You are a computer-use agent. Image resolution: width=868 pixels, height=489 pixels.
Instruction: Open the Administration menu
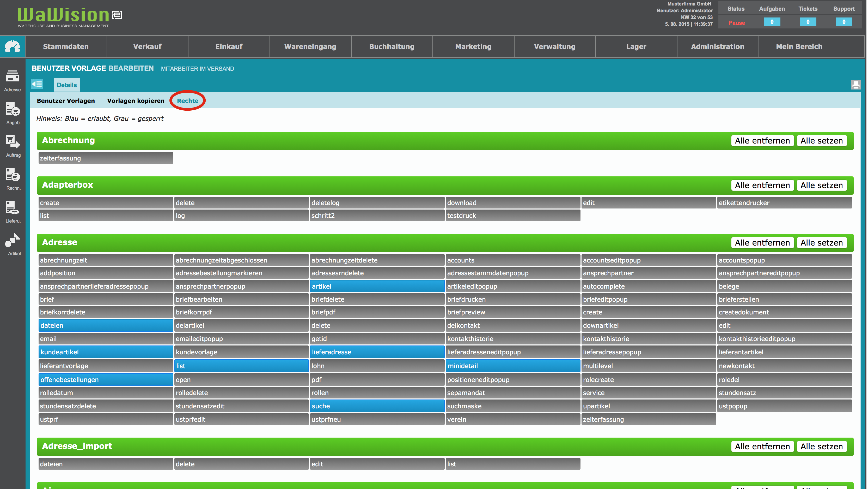coord(717,46)
